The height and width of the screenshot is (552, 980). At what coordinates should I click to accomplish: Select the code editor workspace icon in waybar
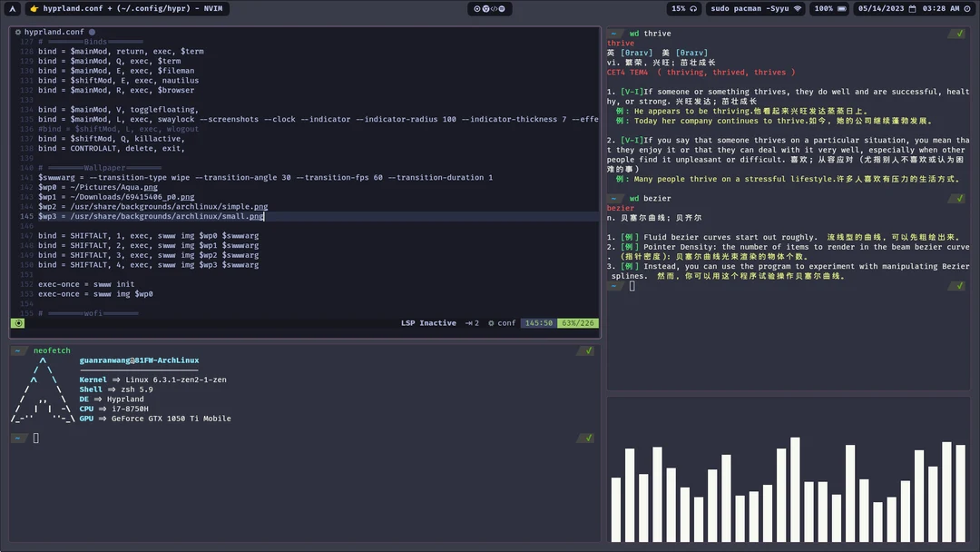pos(495,8)
